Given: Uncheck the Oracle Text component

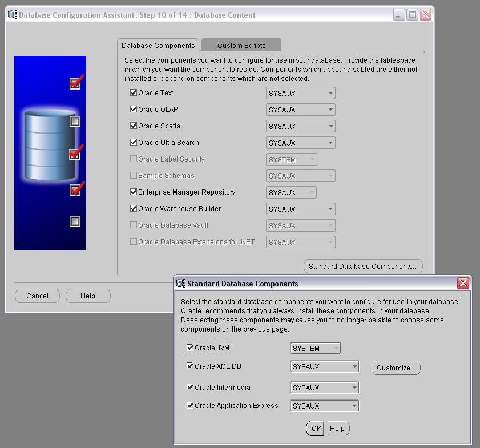Looking at the screenshot, I should (x=134, y=93).
